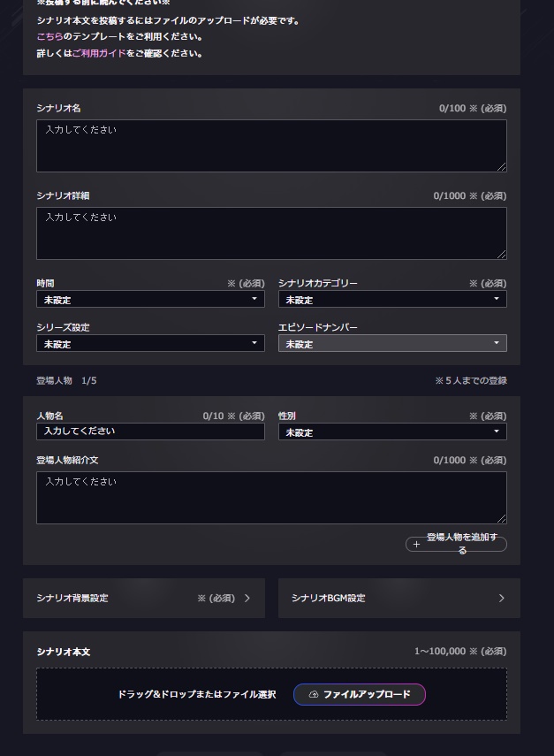
Task: Expand the エピソードナンバー dropdown
Action: (x=392, y=344)
